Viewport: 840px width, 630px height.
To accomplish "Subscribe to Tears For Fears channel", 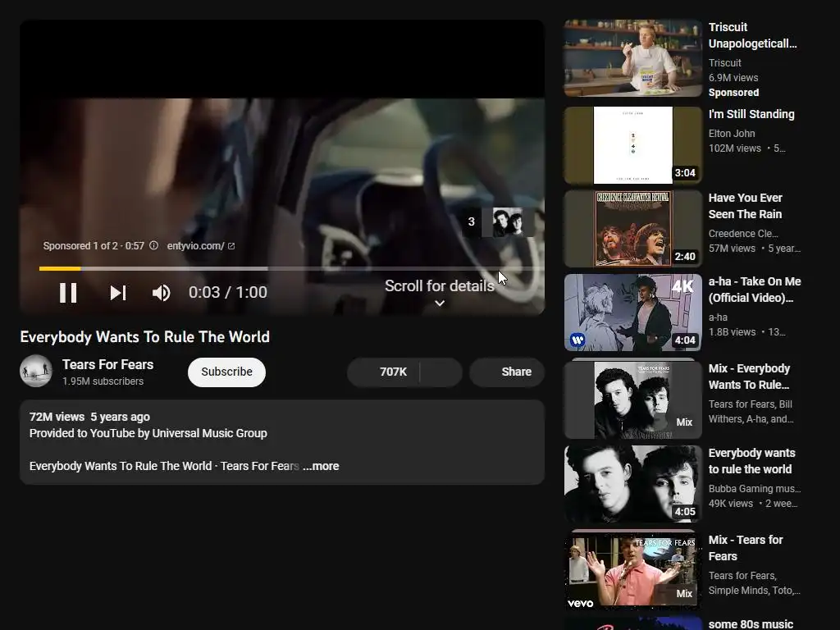I will coord(226,372).
